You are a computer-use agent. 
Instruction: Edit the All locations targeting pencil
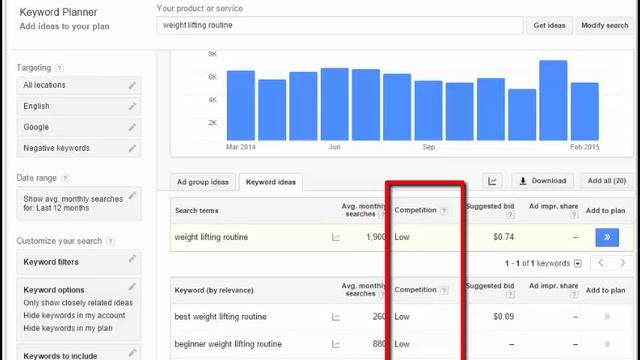pyautogui.click(x=132, y=85)
